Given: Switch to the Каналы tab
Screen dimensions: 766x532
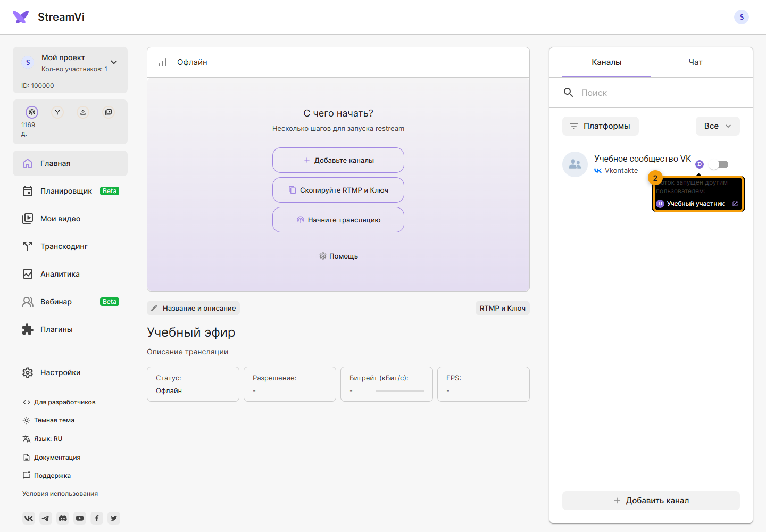Looking at the screenshot, I should (x=606, y=62).
